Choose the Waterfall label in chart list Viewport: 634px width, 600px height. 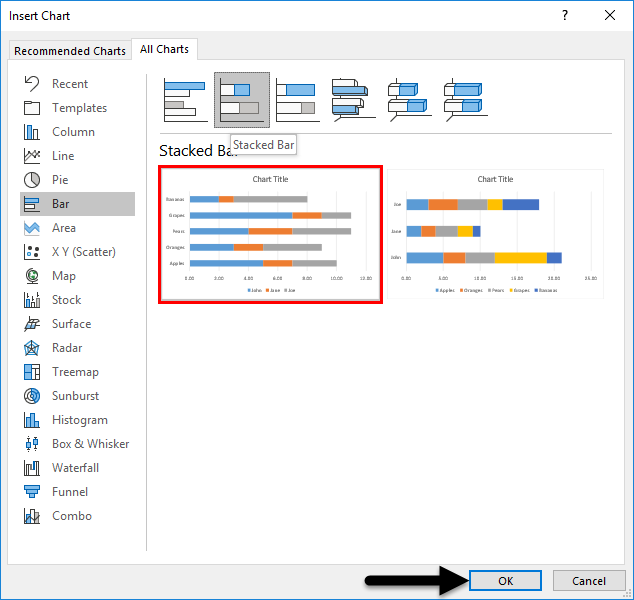click(x=75, y=468)
